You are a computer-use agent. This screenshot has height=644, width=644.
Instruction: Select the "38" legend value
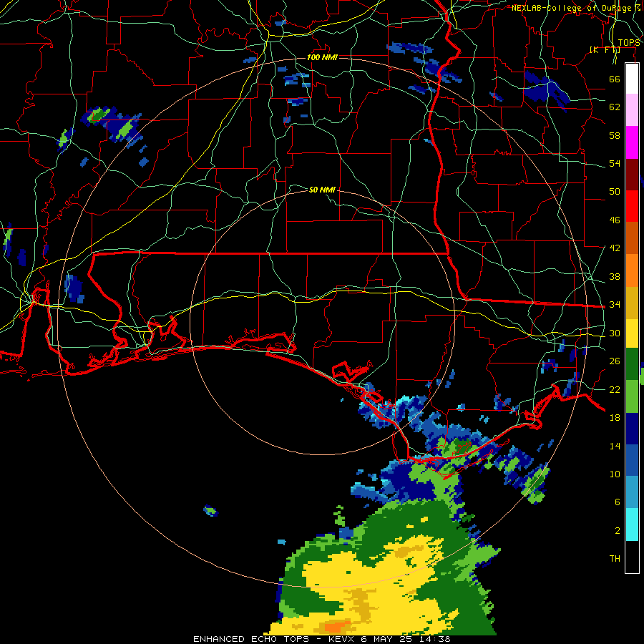point(615,276)
